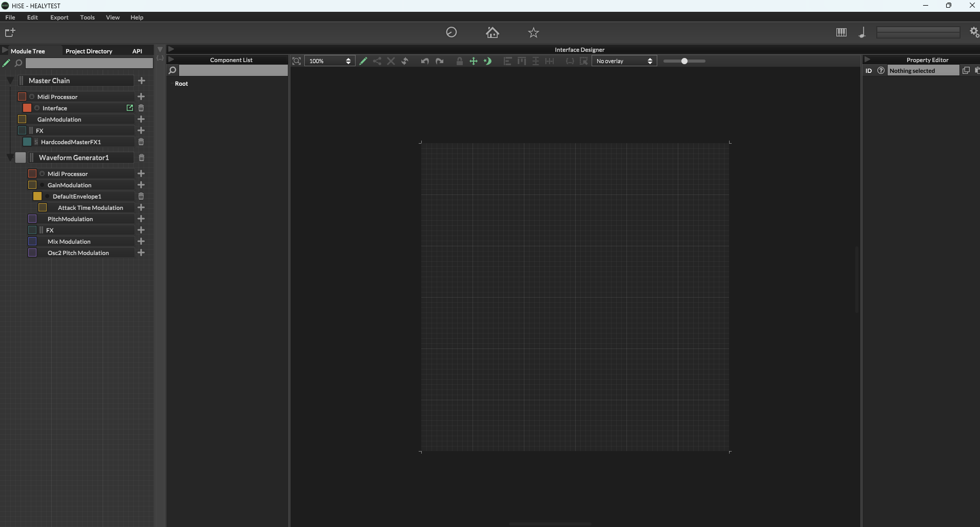
Task: Click the Component List search field
Action: click(x=233, y=70)
